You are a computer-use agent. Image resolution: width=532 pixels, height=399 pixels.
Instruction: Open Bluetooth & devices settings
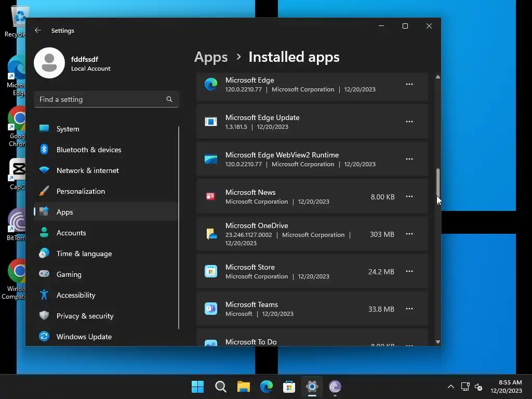[106, 150]
